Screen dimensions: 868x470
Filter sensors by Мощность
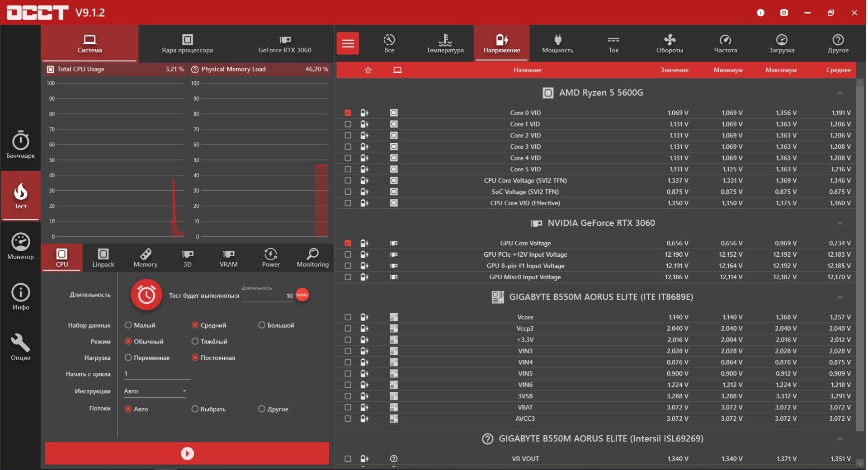pos(557,43)
